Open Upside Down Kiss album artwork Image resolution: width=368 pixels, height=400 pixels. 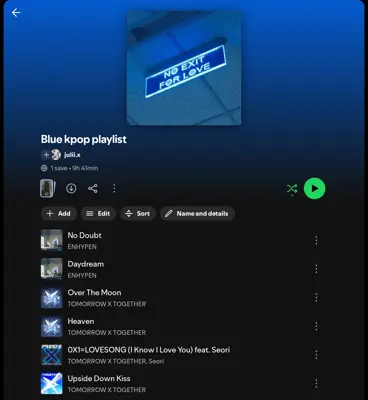(x=51, y=383)
